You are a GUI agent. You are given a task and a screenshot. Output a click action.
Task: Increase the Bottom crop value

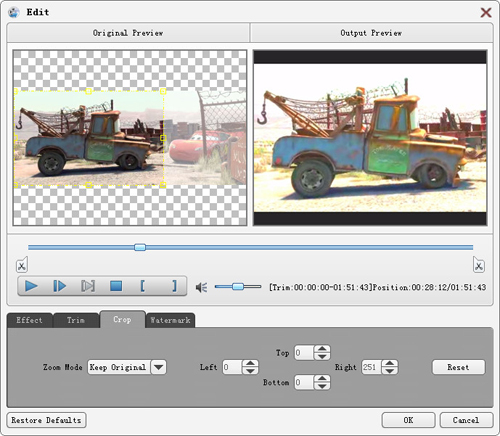322,378
